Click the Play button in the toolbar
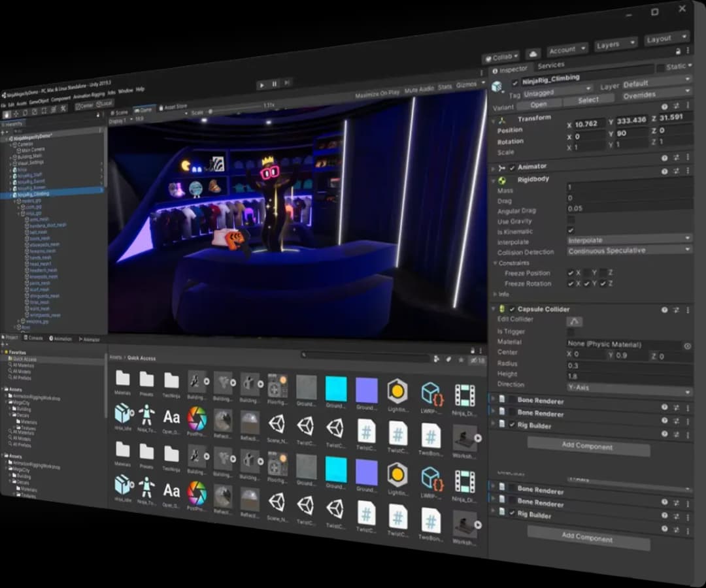 262,84
